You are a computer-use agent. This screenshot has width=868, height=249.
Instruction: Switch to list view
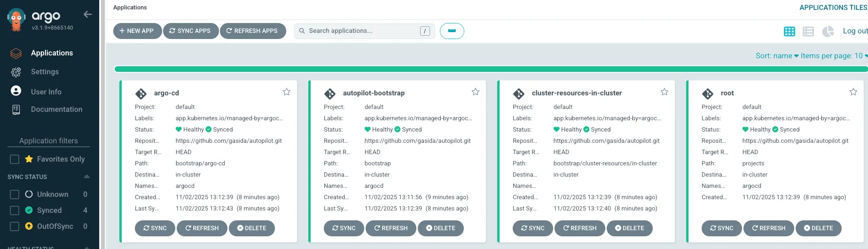808,31
